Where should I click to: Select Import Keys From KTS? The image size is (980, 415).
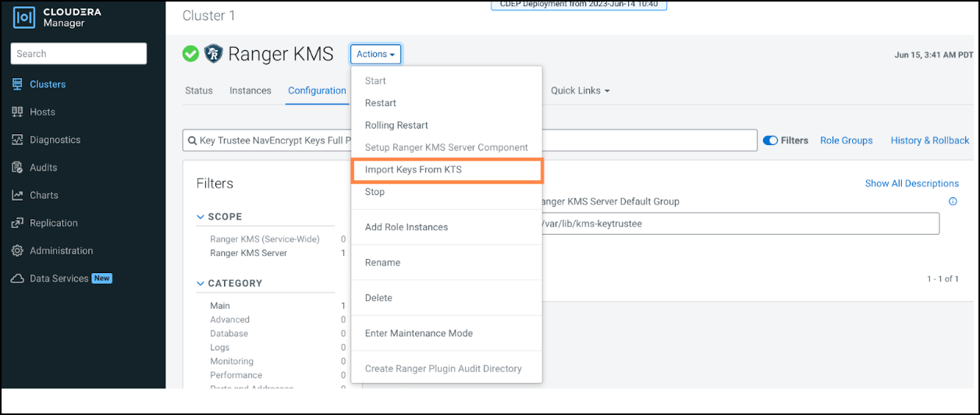tap(414, 169)
